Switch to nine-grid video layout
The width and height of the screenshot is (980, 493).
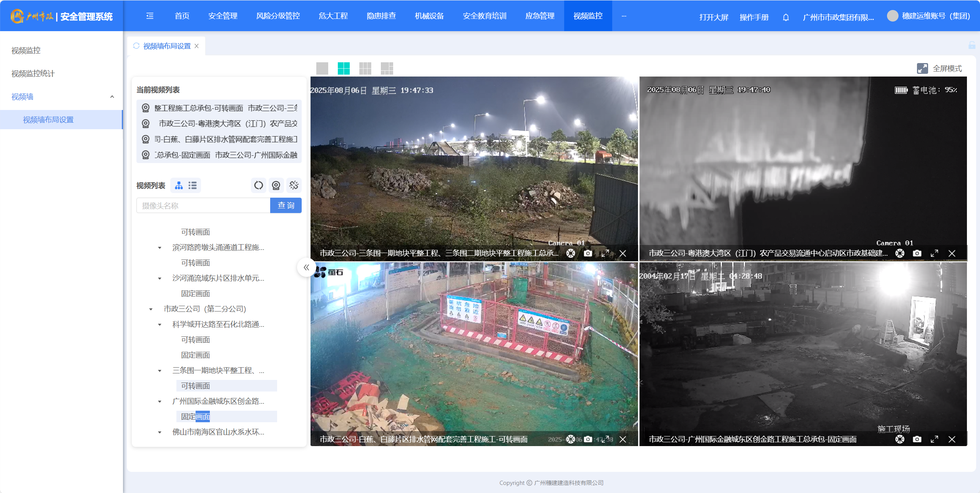click(x=365, y=68)
